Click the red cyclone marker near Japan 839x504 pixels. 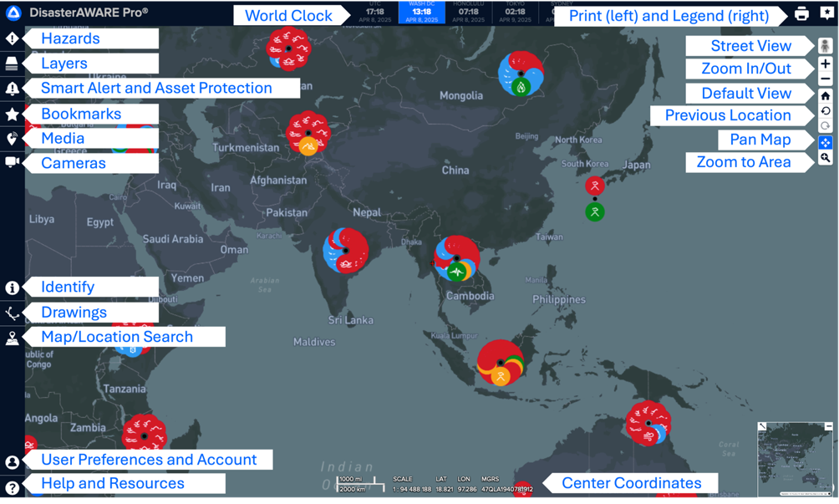pos(594,186)
